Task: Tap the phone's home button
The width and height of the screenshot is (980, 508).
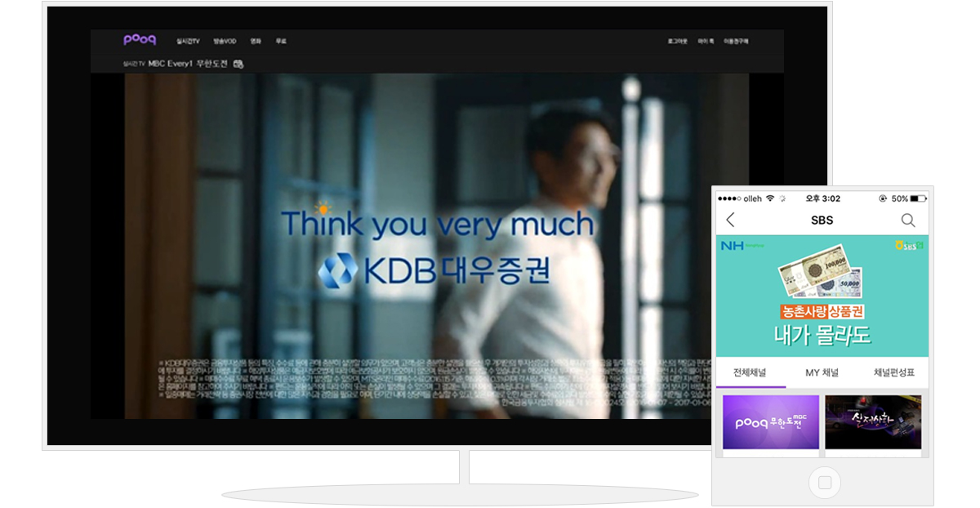Action: pos(825,483)
